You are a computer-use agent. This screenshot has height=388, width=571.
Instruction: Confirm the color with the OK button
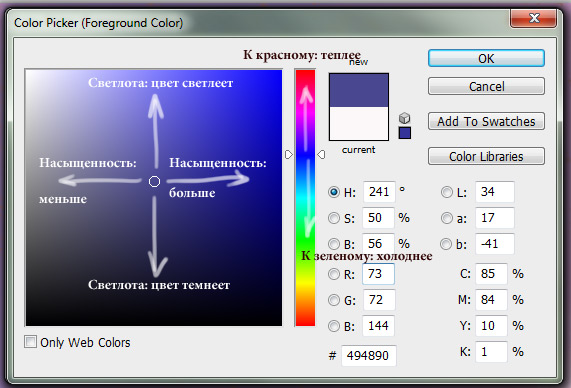(486, 58)
